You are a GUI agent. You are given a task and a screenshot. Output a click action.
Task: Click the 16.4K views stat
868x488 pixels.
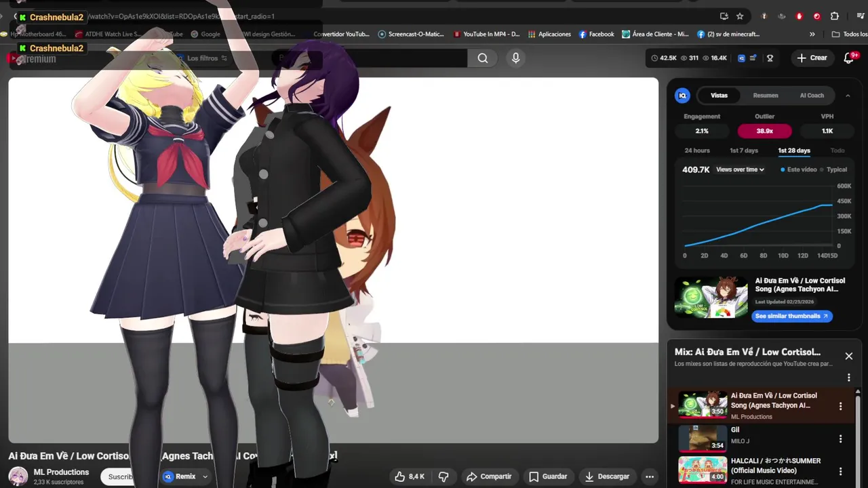coord(714,58)
